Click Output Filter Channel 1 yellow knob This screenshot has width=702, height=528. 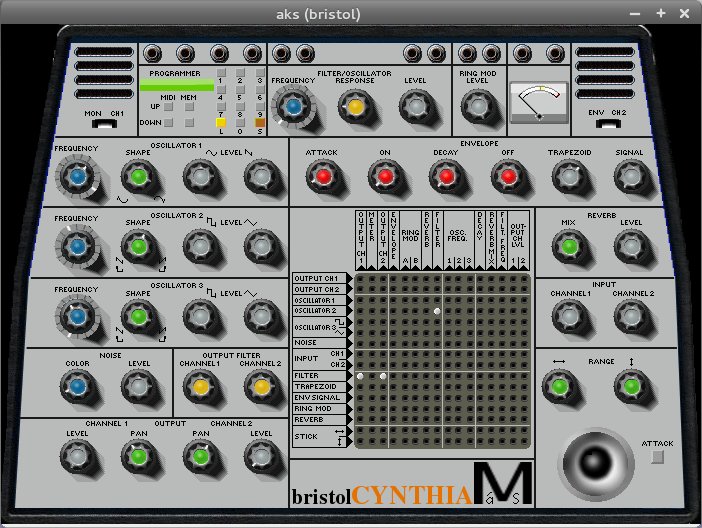point(200,387)
